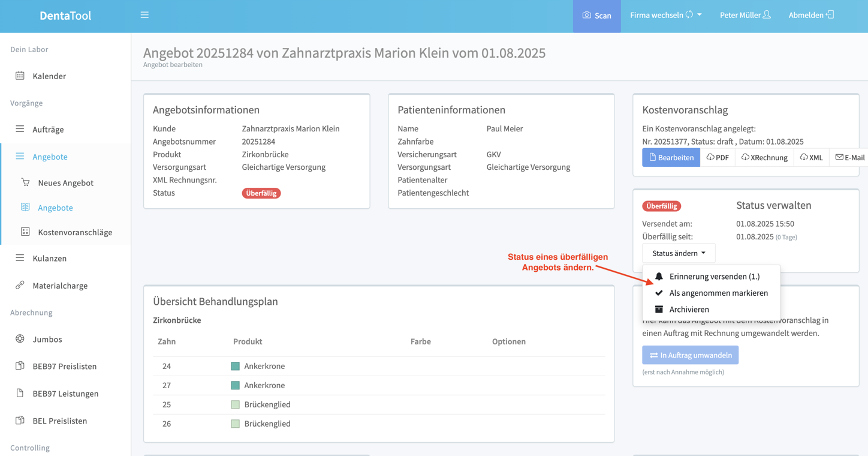Export the XRechnung file
This screenshot has height=456, width=868.
coord(764,157)
